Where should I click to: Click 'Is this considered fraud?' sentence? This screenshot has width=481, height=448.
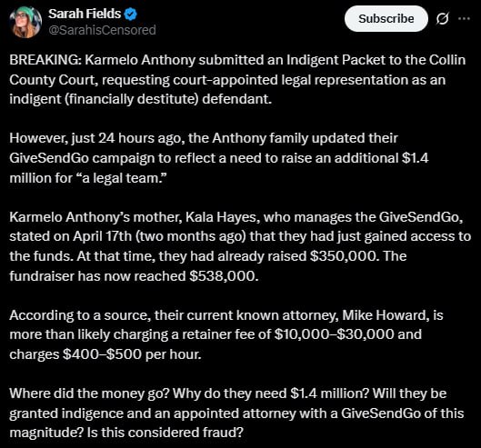click(x=165, y=433)
